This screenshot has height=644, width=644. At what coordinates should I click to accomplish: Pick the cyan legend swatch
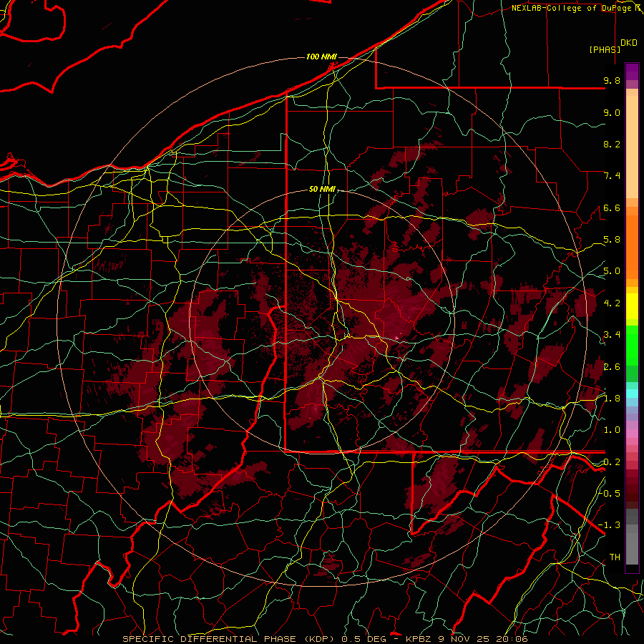(x=632, y=393)
